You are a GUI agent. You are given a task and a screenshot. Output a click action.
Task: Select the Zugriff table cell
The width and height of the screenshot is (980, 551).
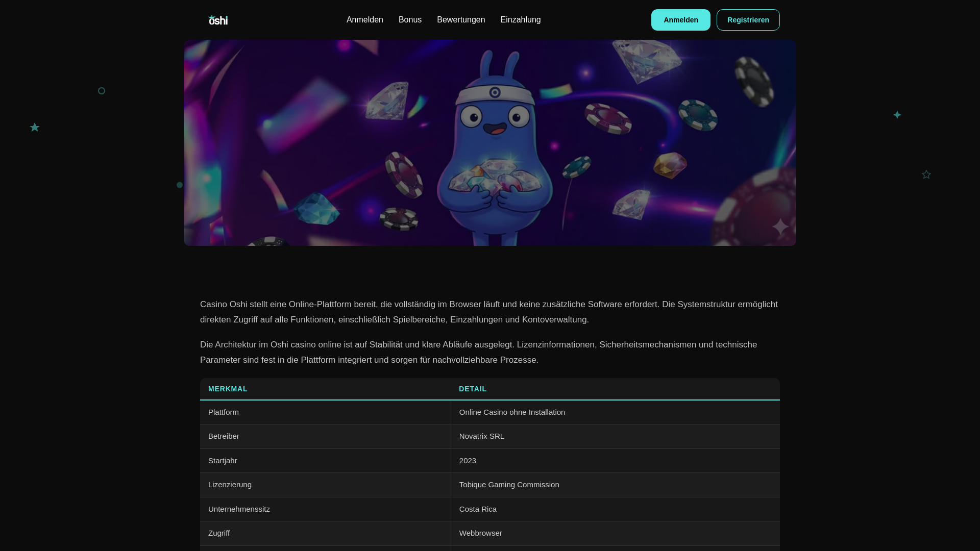point(325,533)
